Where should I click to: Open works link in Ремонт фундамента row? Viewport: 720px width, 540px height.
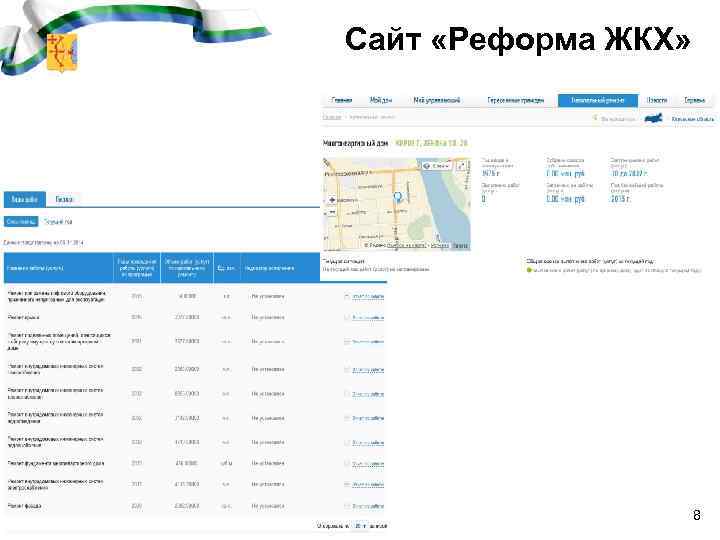pyautogui.click(x=368, y=464)
